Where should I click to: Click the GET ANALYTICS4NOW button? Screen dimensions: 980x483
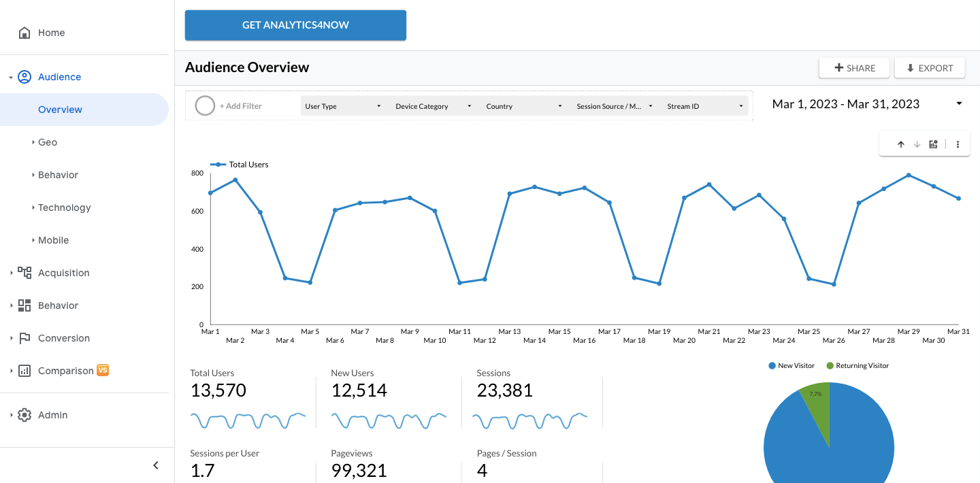[295, 24]
